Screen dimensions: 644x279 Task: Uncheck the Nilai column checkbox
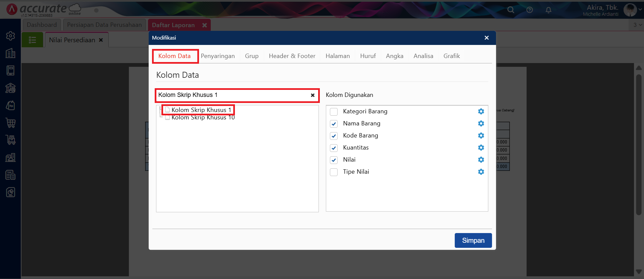click(334, 160)
